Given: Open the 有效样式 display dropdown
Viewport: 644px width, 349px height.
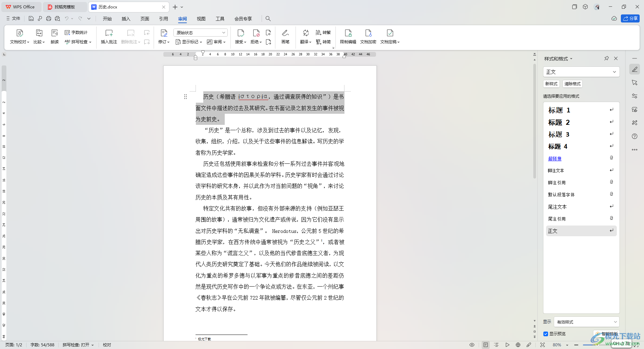Looking at the screenshot, I should click(586, 322).
